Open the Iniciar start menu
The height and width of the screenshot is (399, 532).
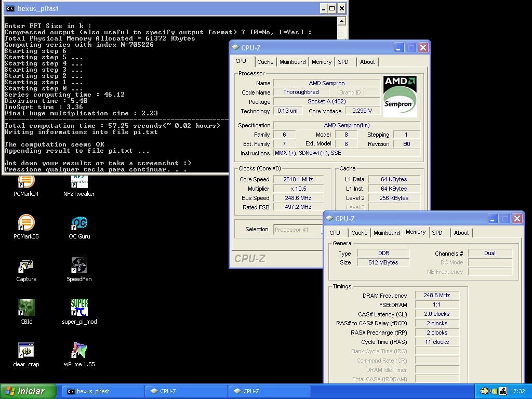pos(28,391)
